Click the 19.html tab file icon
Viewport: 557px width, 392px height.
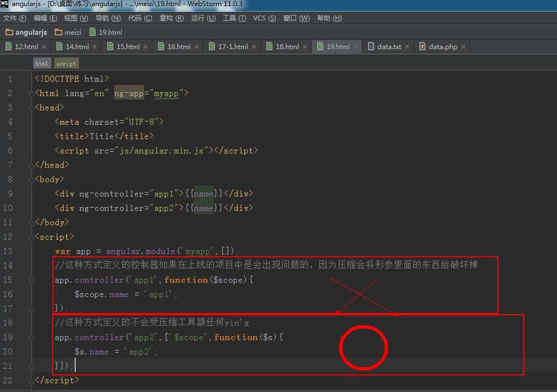(320, 46)
